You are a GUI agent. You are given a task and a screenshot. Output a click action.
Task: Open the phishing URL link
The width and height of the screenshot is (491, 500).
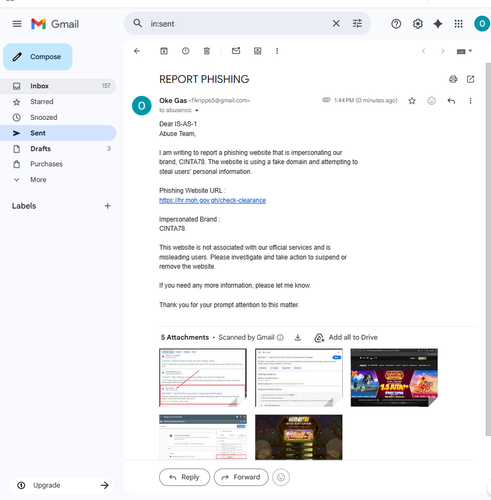212,200
